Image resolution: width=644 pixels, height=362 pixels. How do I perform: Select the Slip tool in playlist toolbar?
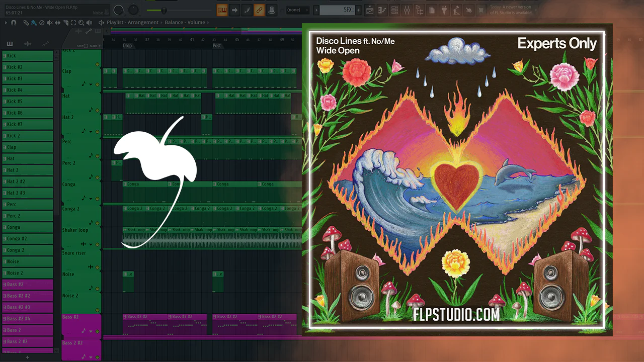click(57, 23)
